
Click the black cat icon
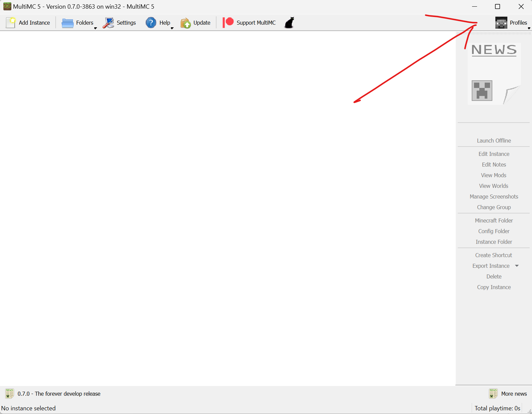[289, 23]
